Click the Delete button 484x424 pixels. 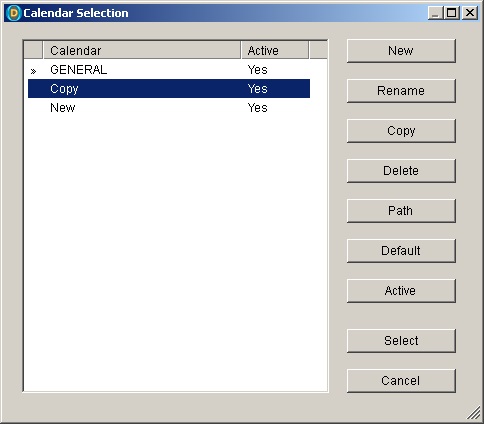401,171
